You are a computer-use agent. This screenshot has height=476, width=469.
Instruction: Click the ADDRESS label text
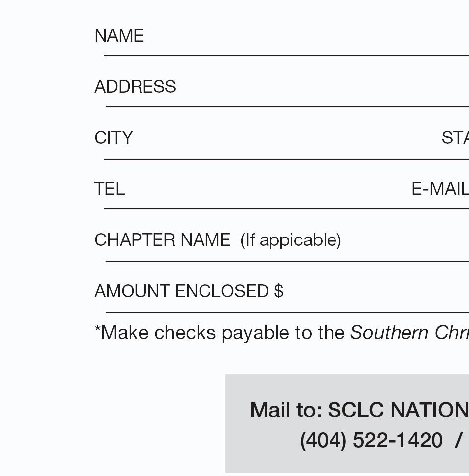(135, 86)
